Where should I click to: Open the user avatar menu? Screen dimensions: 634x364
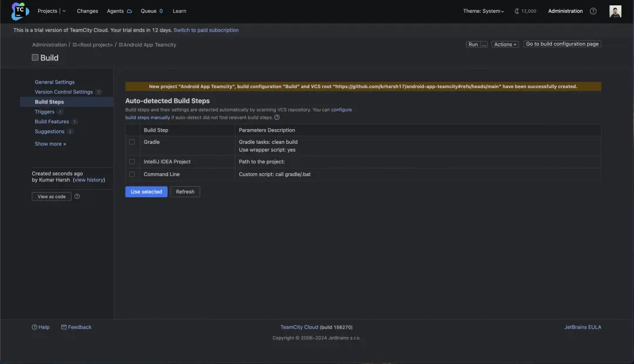pos(615,11)
